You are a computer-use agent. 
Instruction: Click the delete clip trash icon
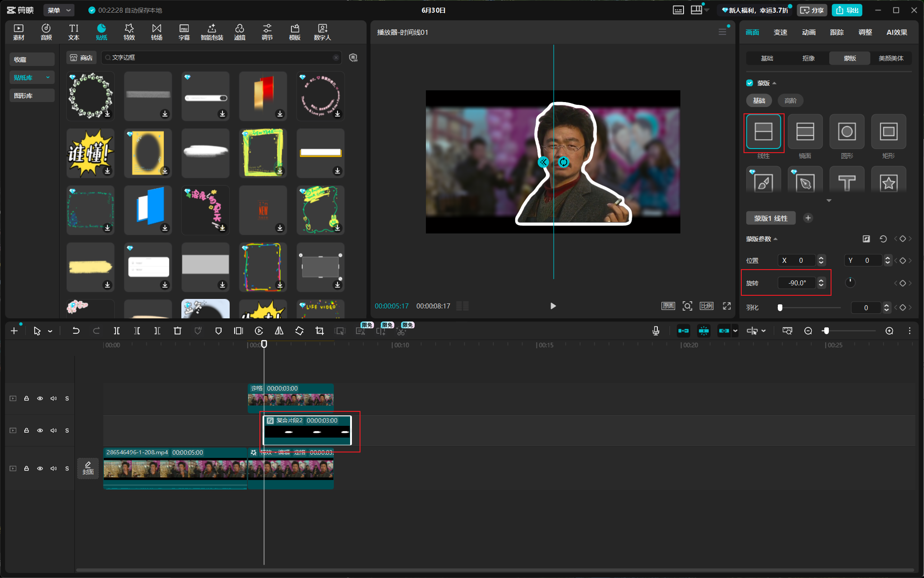coord(177,331)
